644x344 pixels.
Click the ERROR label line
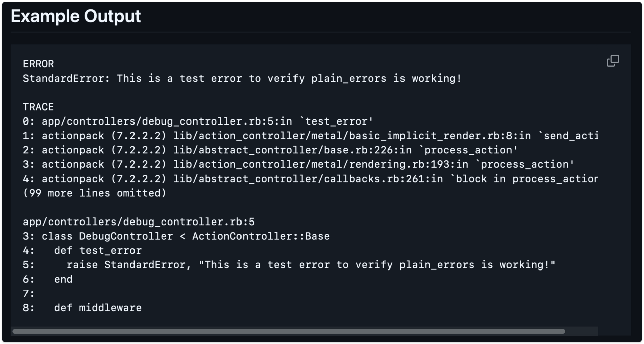point(38,64)
